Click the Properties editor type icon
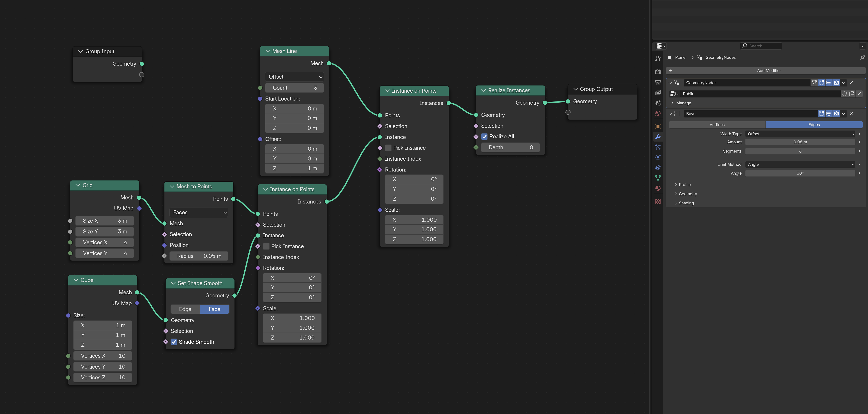Screen dimensions: 868x414 [661, 46]
